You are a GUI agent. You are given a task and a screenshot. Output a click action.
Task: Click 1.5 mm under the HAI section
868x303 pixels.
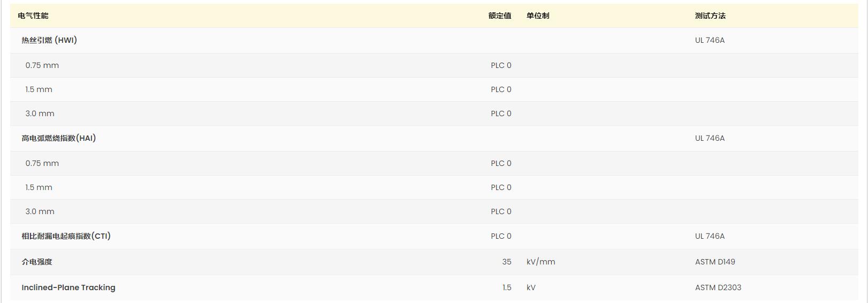pos(39,187)
